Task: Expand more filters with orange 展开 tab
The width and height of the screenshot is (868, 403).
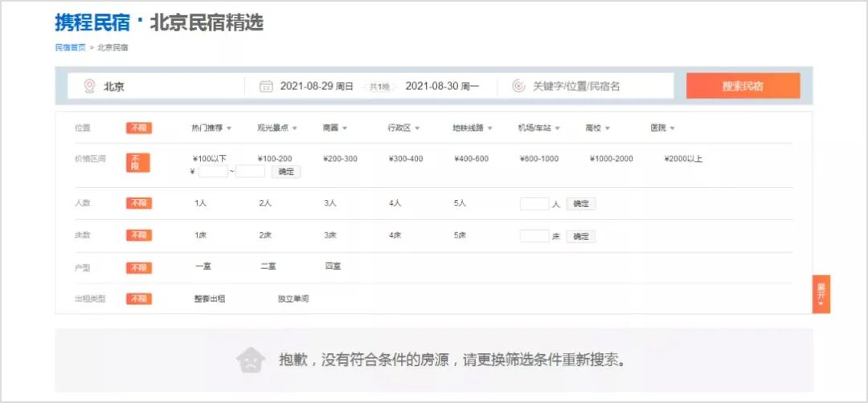Action: click(821, 294)
